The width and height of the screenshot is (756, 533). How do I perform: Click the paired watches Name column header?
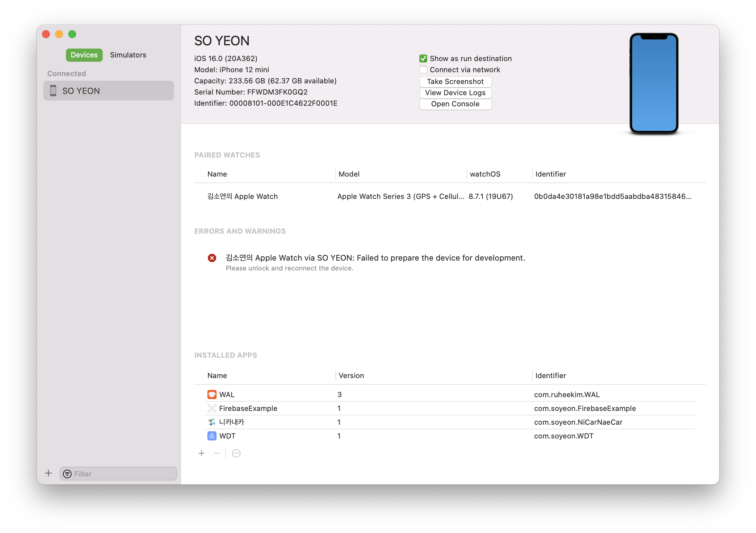[x=217, y=174]
